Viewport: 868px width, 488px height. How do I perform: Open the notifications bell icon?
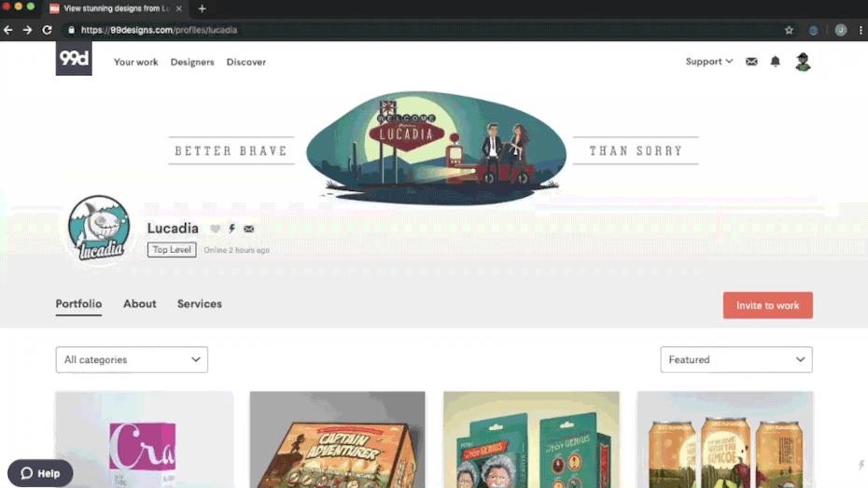click(775, 63)
